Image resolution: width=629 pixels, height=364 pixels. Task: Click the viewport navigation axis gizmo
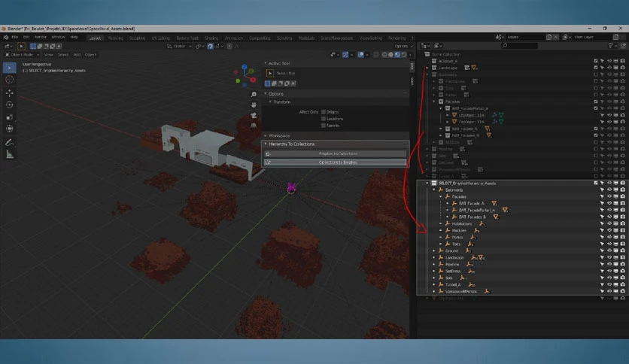coord(245,76)
